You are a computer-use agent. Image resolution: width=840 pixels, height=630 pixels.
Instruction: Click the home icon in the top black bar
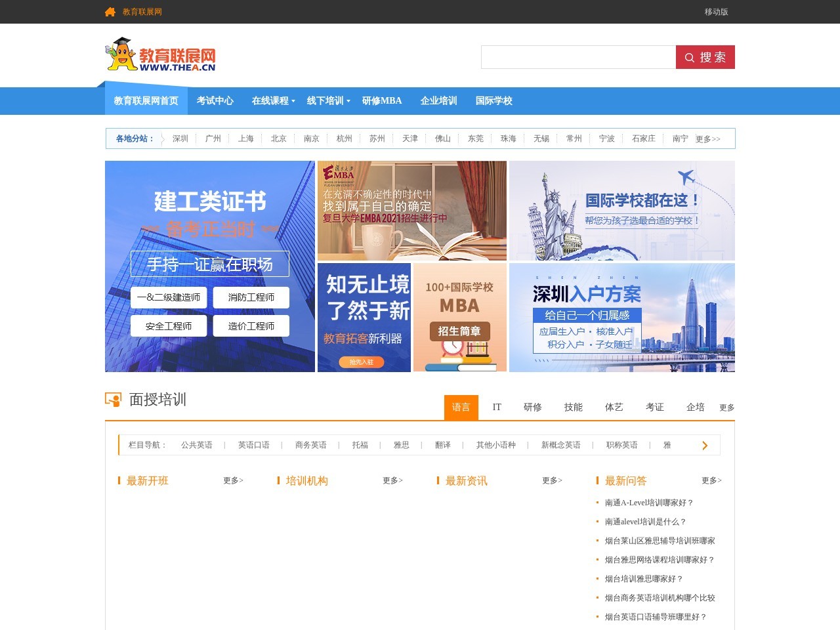click(x=110, y=11)
